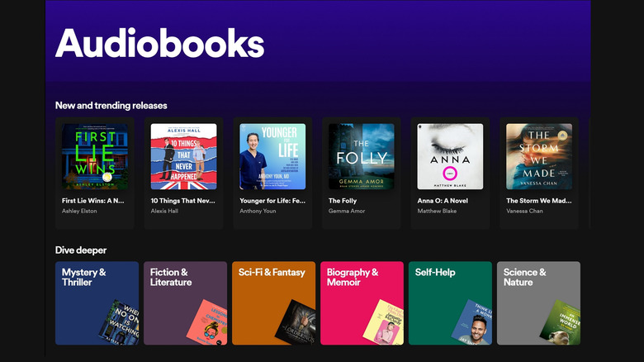Click 'The Storm We Mad...' title text
Viewport: 644px width, 362px height.
(x=539, y=201)
